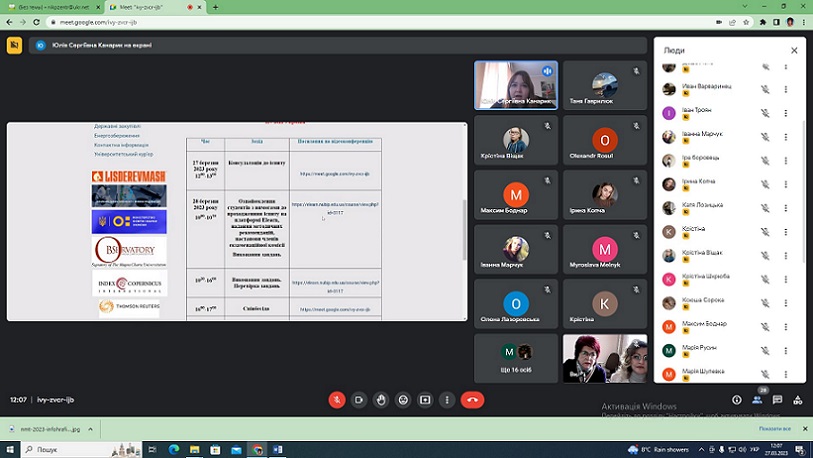This screenshot has height=458, width=813.
Task: Mute Іра Боровець microphone icon
Action: 765,161
